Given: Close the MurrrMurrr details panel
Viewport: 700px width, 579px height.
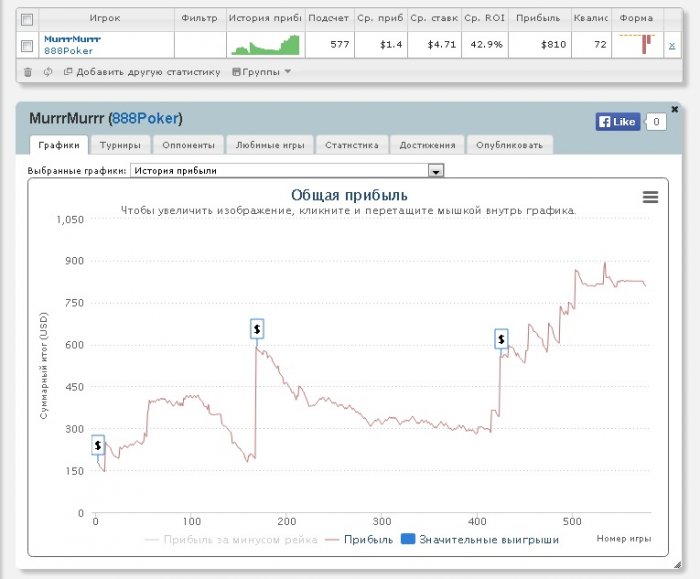Looking at the screenshot, I should pos(675,109).
